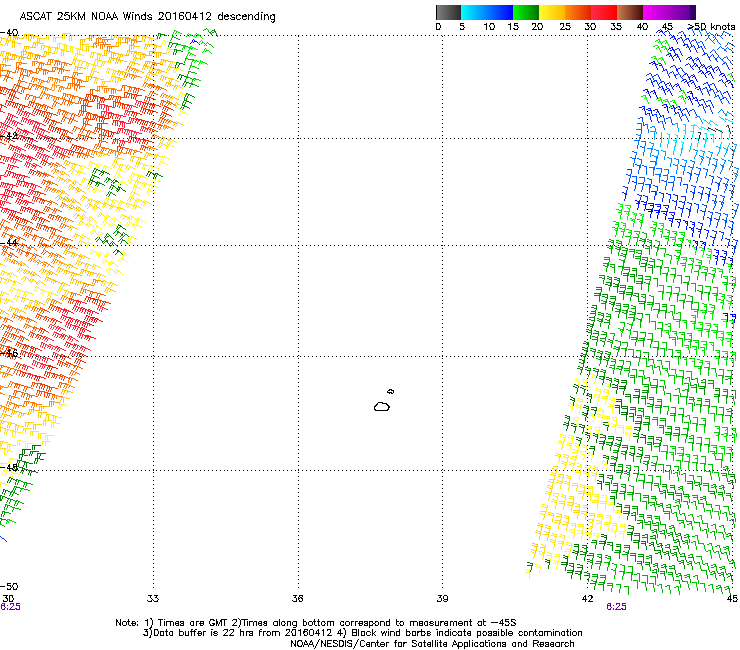Click NOAA/NESDIS Center for Satellite Applications credit
Image resolution: width=740 pixels, height=650 pixels.
coord(432,644)
